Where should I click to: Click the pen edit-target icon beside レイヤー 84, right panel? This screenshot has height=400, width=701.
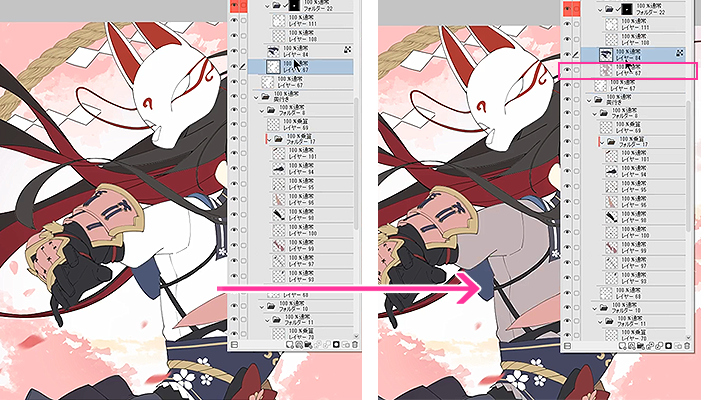tap(577, 55)
